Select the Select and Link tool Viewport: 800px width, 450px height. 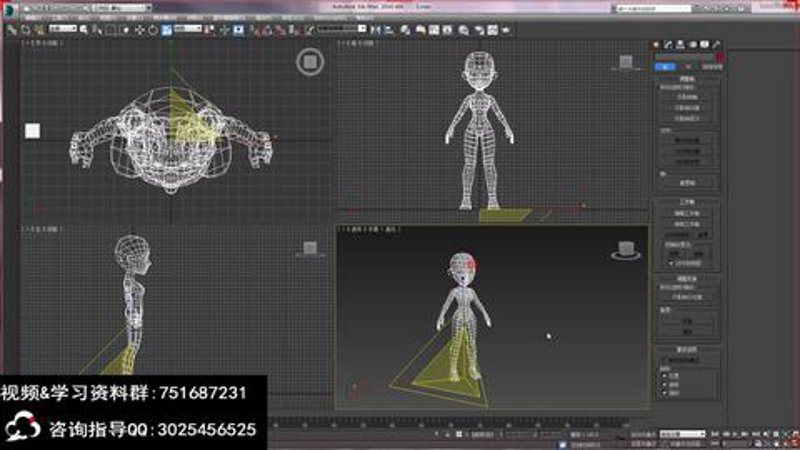point(10,30)
